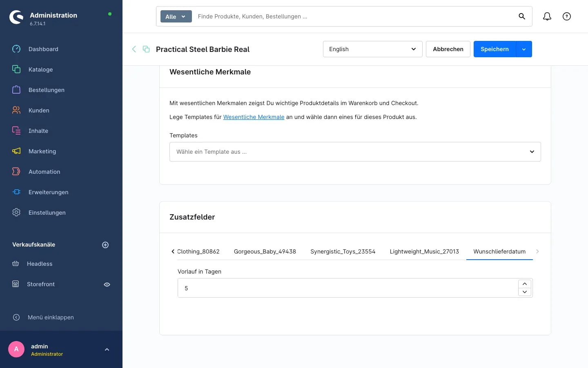This screenshot has width=588, height=368.
Task: Go back using the left arrow icon
Action: [134, 49]
